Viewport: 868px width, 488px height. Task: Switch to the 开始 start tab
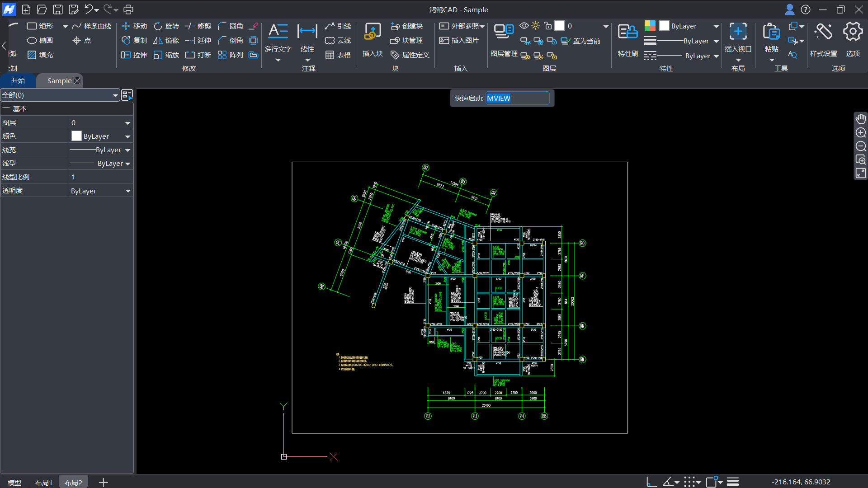[x=18, y=80]
